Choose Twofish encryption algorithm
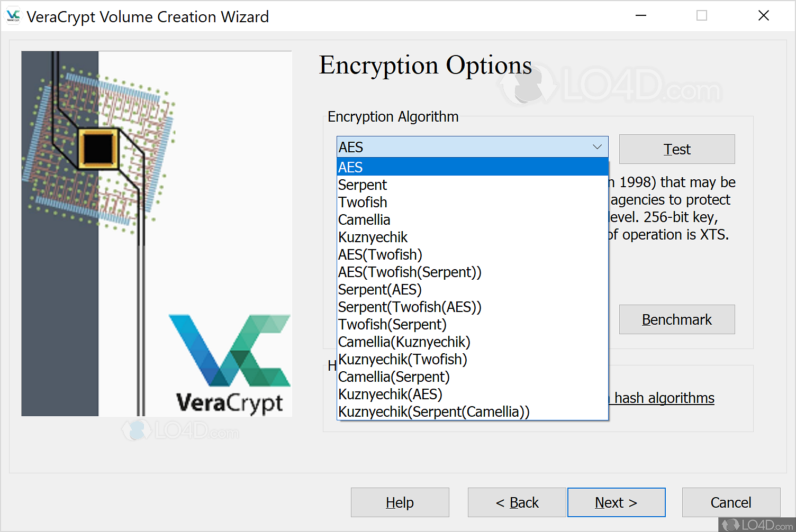This screenshot has width=796, height=532. pyautogui.click(x=363, y=203)
